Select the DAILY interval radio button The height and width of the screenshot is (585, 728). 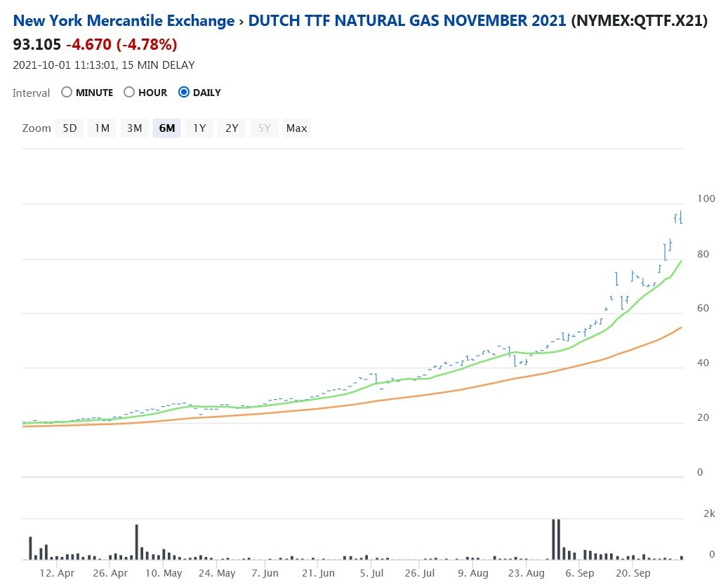click(184, 93)
